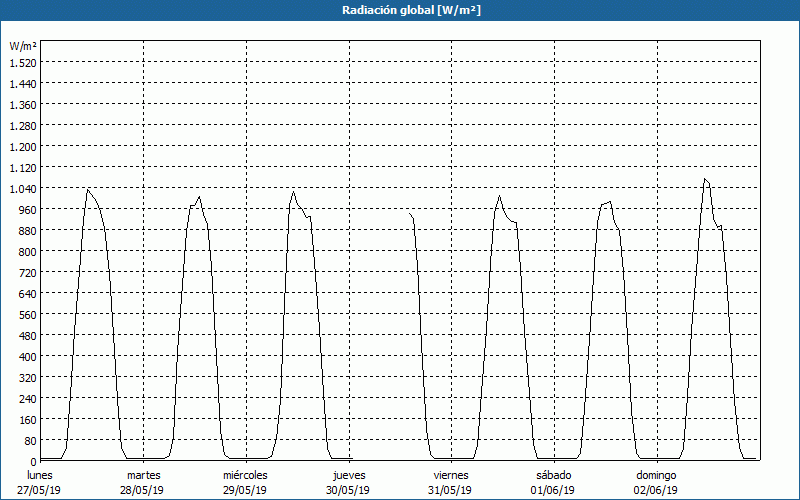Click the radiation peak on miércoles 29/05
The width and height of the screenshot is (800, 500).
click(x=293, y=192)
